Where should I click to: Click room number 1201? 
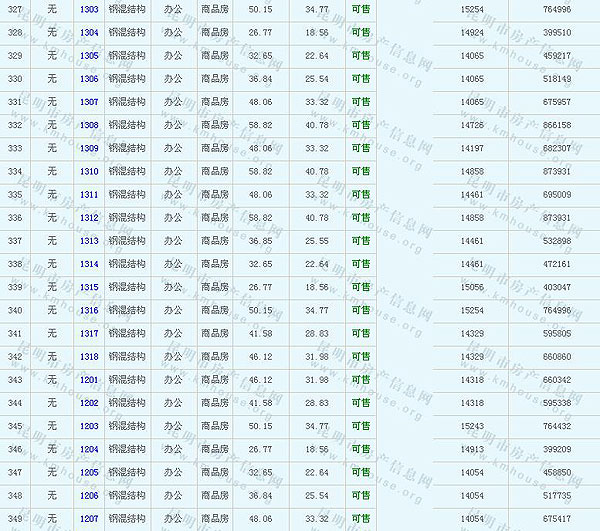(89, 380)
